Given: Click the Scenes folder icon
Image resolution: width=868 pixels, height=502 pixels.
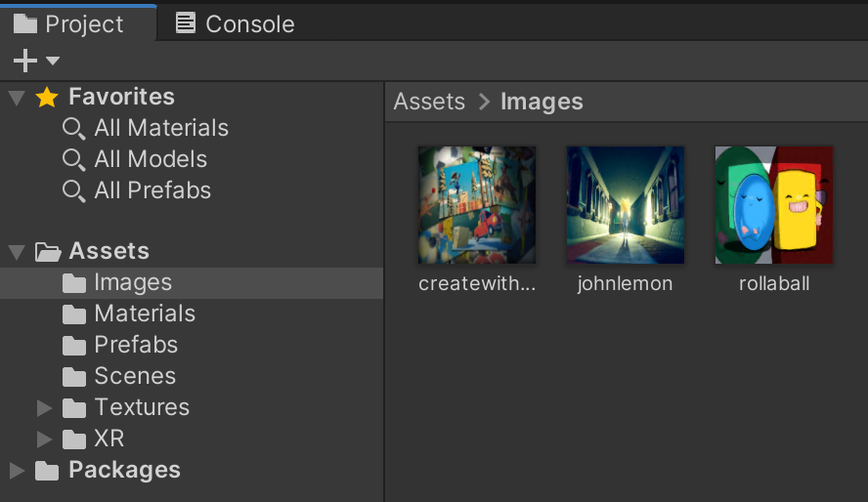Looking at the screenshot, I should point(74,377).
